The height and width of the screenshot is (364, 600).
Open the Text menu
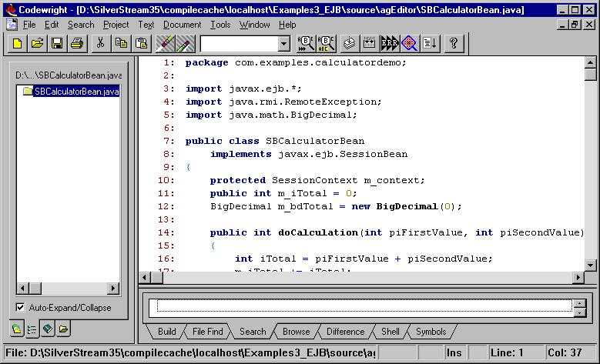tap(146, 25)
